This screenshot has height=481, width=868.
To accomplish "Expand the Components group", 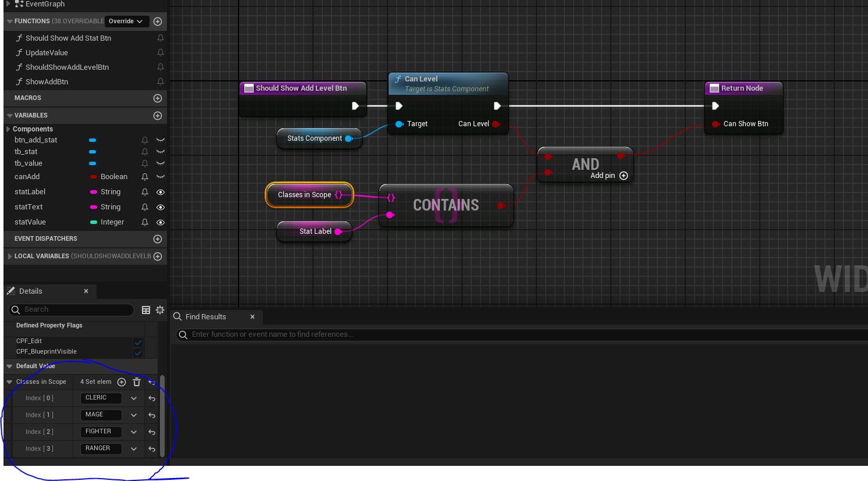I will tap(8, 129).
